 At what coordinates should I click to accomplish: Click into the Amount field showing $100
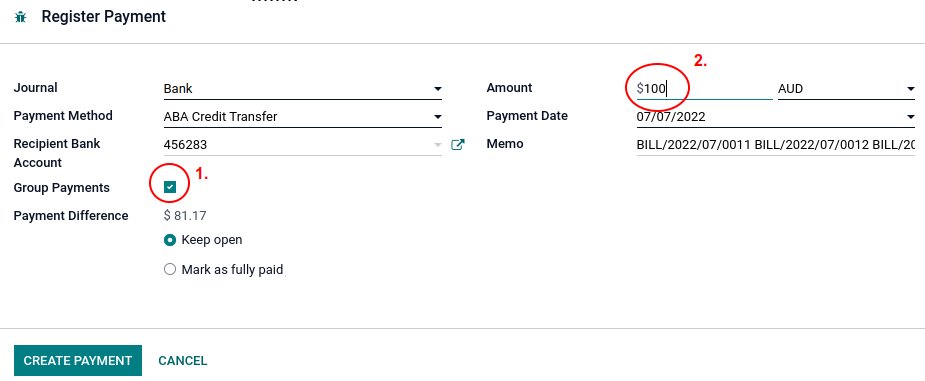(704, 89)
